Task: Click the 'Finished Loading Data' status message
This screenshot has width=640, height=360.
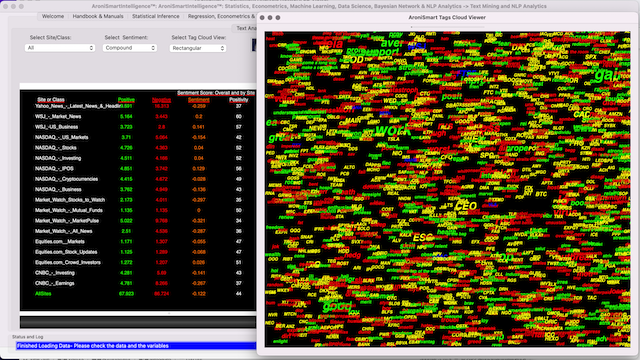Action: coord(93,346)
